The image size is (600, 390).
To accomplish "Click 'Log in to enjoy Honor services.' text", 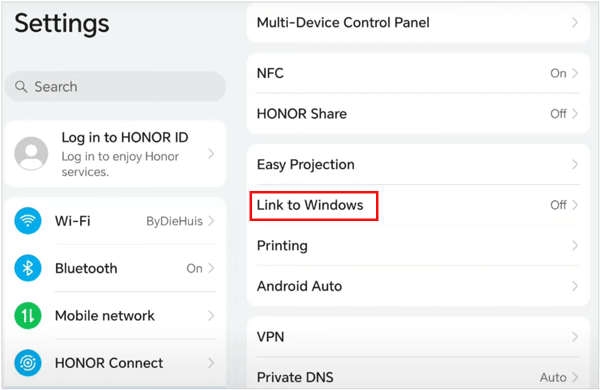I will [120, 164].
